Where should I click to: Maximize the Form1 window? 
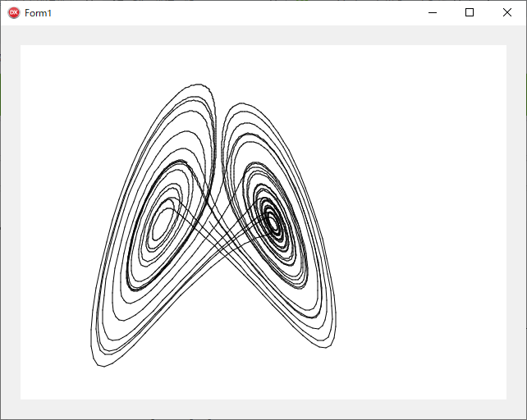coord(470,13)
